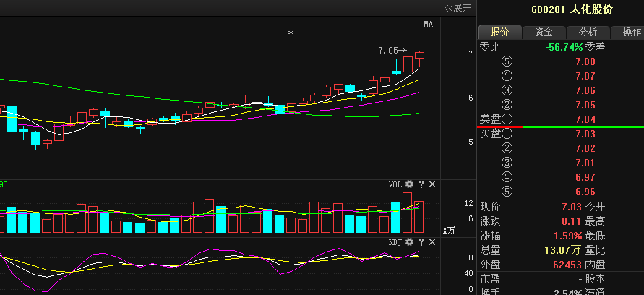Close the VOL indicator panel
This screenshot has width=644, height=295.
tap(432, 184)
